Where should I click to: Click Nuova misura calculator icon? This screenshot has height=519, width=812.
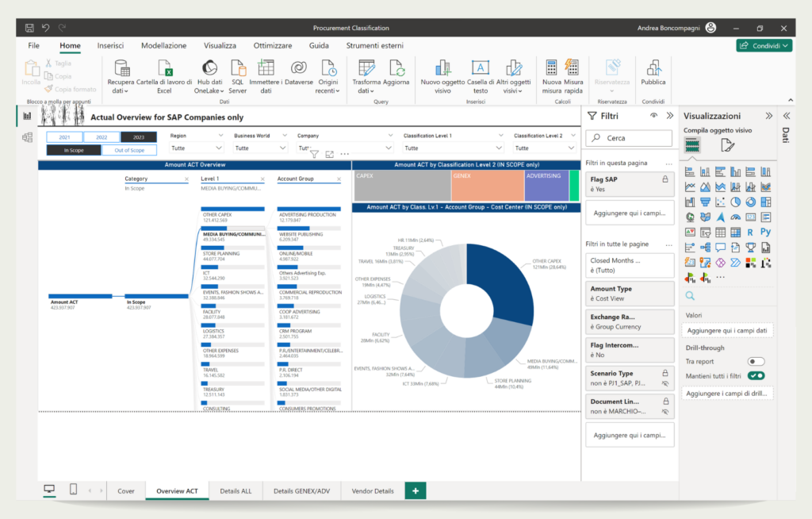click(552, 68)
